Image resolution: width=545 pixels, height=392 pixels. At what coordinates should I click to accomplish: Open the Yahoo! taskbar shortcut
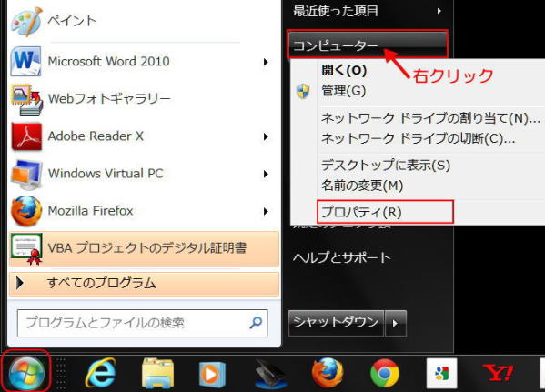coord(498,373)
